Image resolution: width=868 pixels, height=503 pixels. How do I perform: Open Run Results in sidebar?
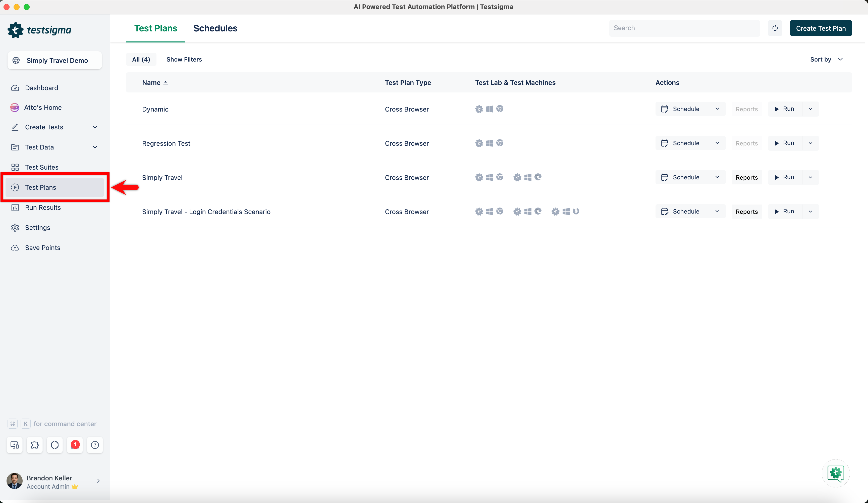[43, 207]
